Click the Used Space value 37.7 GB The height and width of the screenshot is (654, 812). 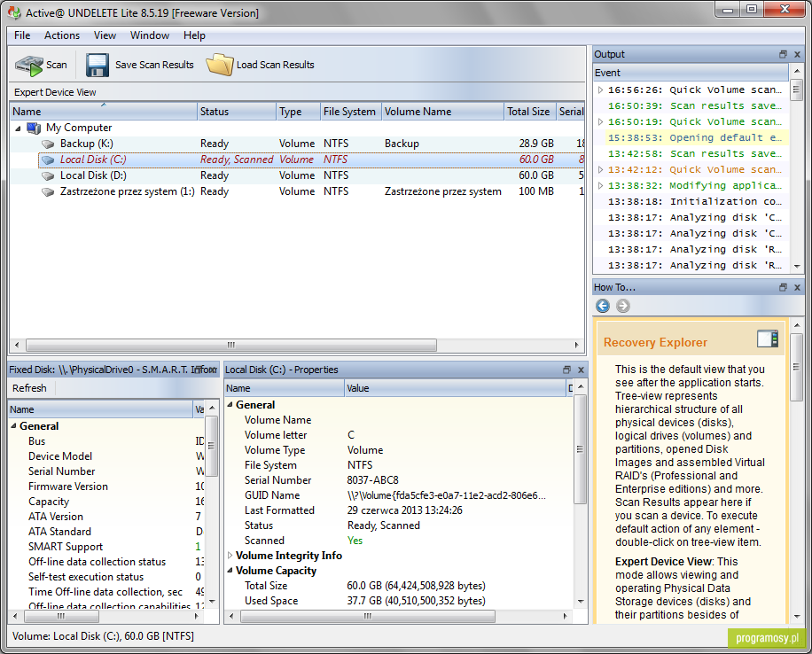[417, 601]
